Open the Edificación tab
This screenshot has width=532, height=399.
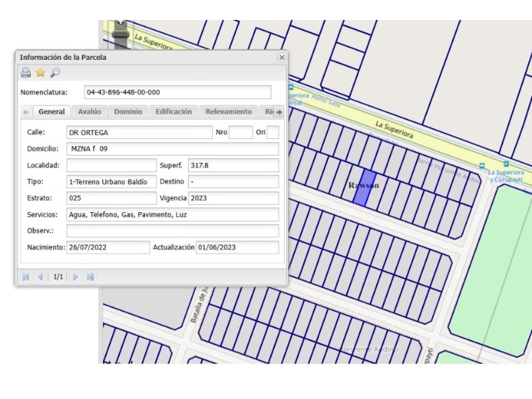174,112
